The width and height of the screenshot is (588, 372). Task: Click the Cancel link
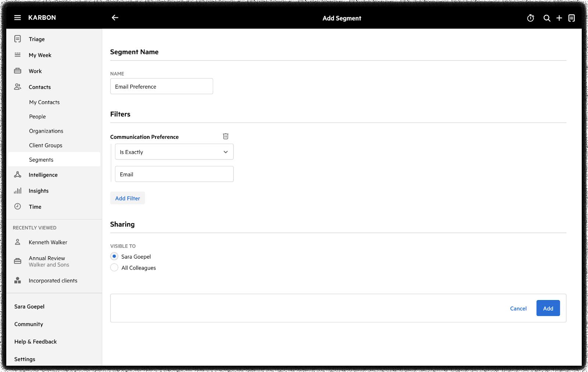coord(518,308)
